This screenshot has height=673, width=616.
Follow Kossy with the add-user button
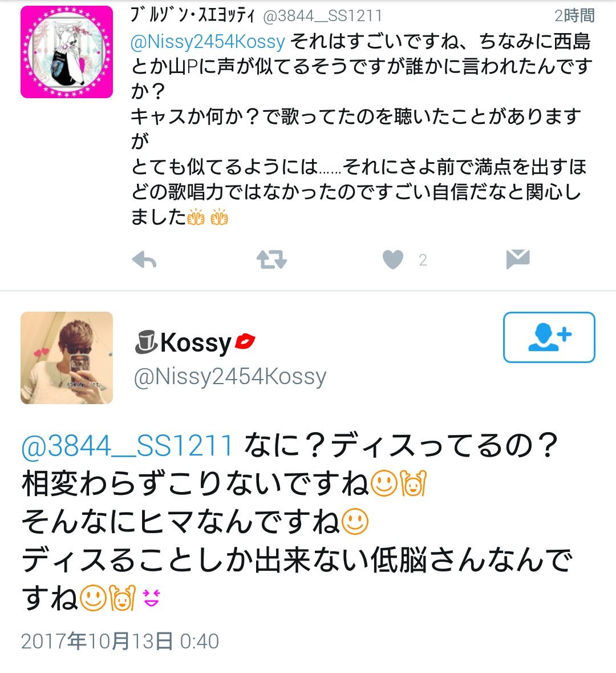[x=549, y=337]
